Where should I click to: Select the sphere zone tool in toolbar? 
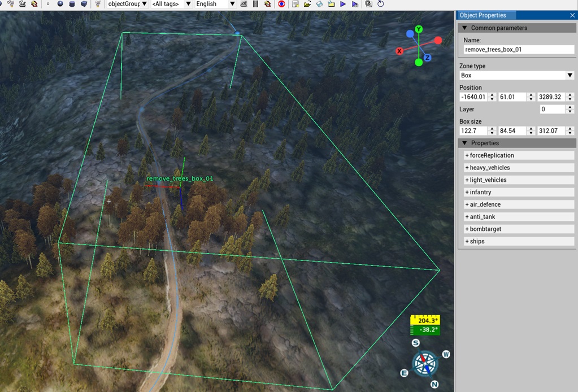(x=60, y=4)
